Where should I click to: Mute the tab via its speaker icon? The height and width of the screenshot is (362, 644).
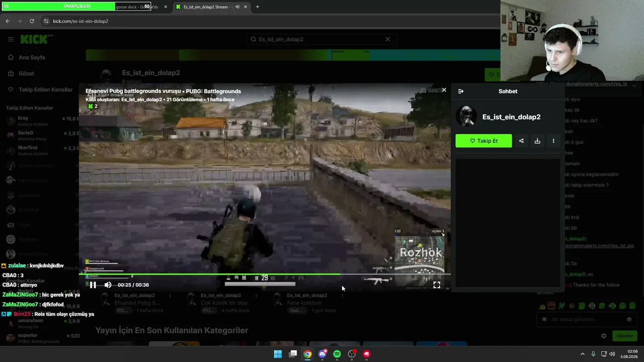pyautogui.click(x=237, y=7)
